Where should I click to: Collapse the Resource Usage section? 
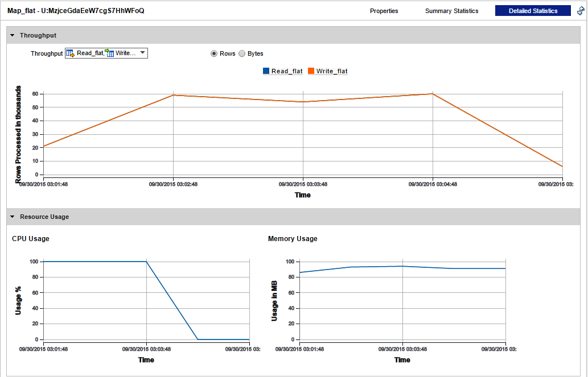pos(13,217)
